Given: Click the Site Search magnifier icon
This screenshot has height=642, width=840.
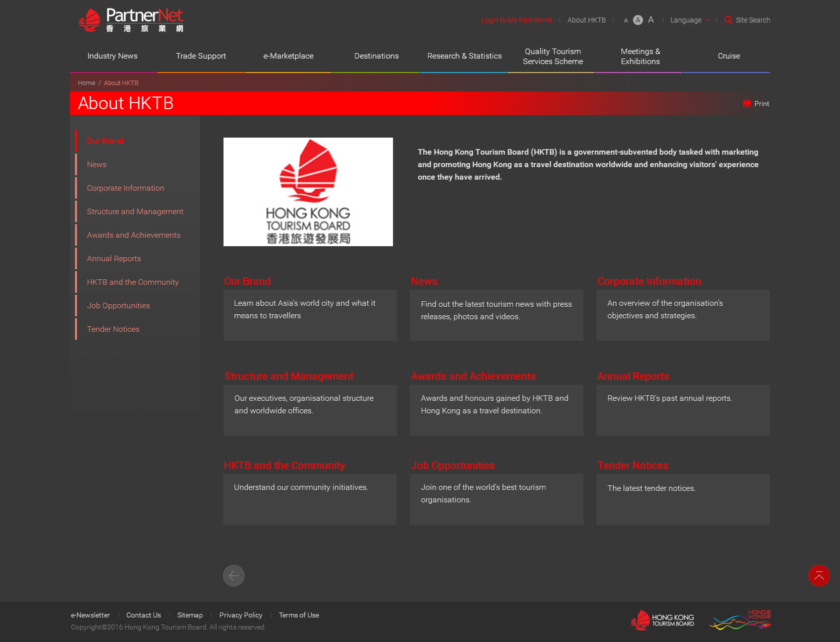Looking at the screenshot, I should (x=728, y=20).
